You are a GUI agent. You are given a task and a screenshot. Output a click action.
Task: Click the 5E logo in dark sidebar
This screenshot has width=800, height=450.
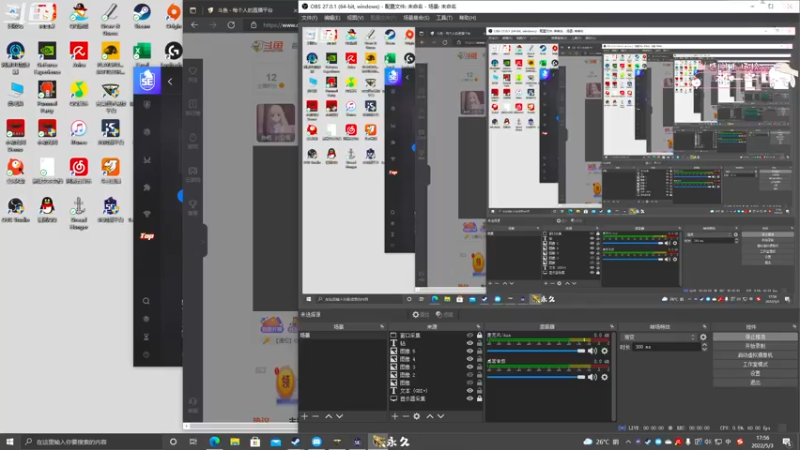147,81
